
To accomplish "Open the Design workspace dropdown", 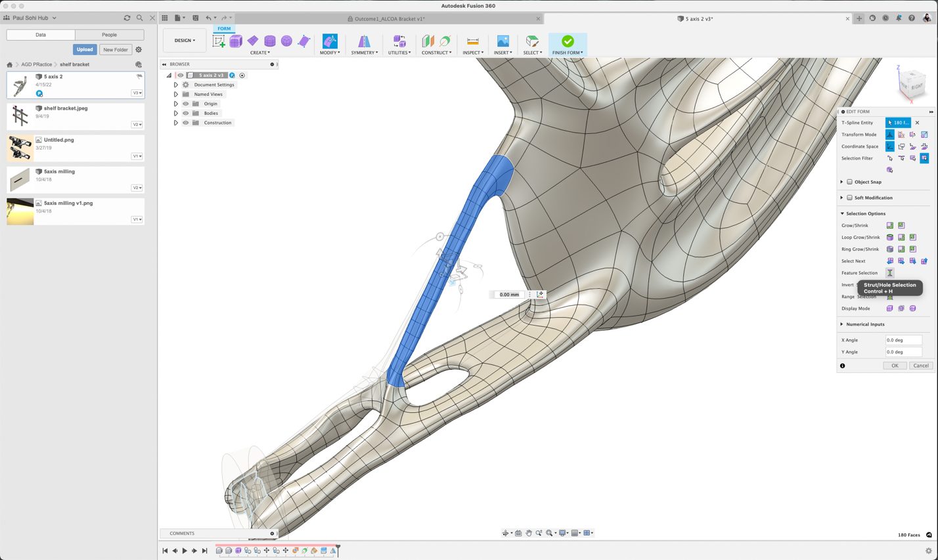I will click(x=184, y=40).
